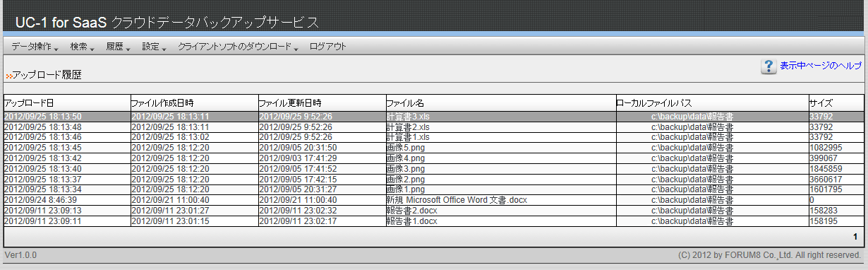The image size is (868, 270).
Task: Open クライアントソフトのダウンロード menu
Action: (x=234, y=47)
